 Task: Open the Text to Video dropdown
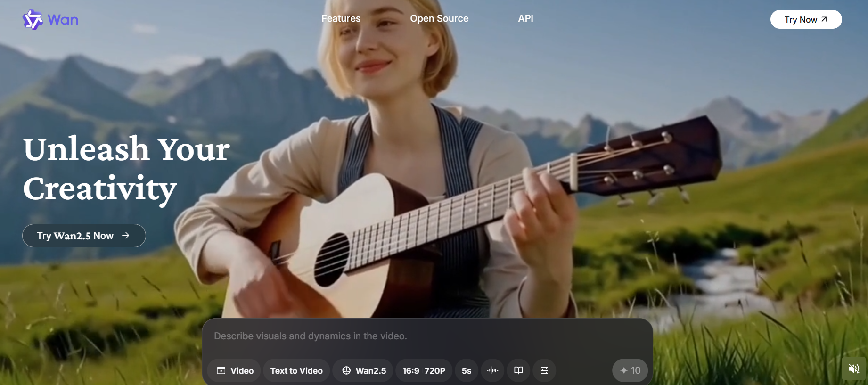point(296,370)
